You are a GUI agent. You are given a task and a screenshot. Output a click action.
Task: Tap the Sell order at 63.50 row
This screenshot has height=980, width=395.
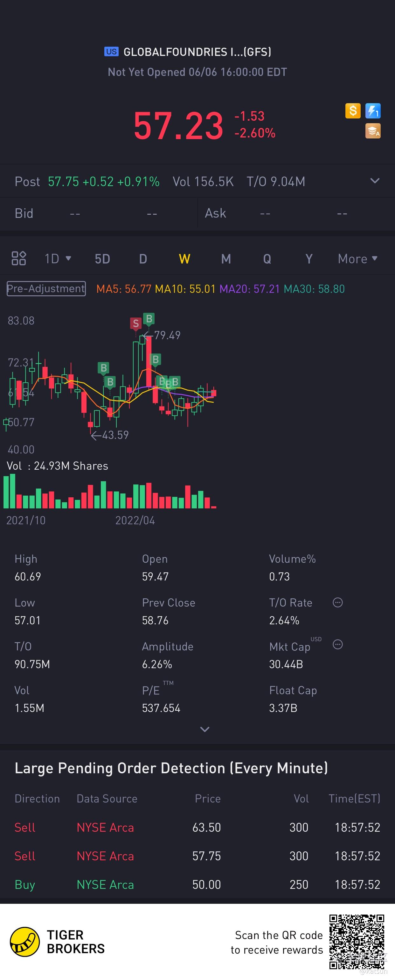197,828
